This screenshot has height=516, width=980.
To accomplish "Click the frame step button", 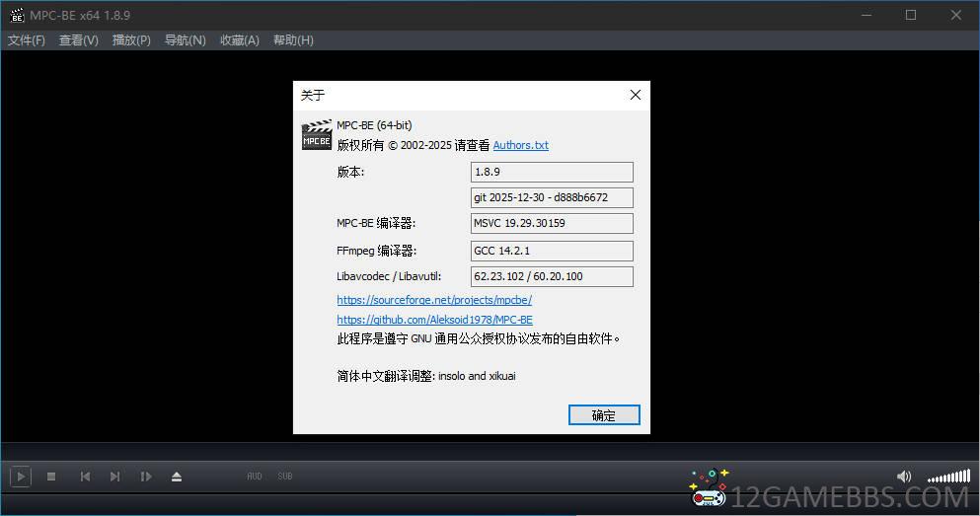I will (x=146, y=477).
